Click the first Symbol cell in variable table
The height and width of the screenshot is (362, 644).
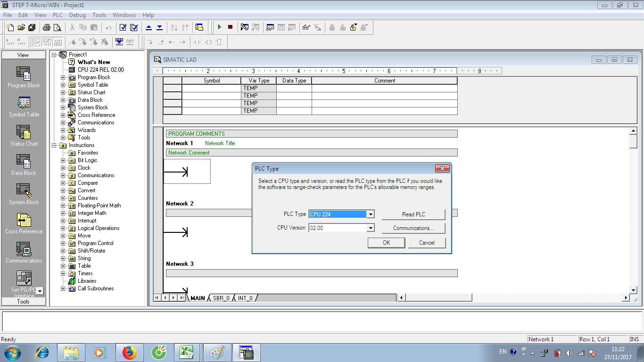click(211, 88)
